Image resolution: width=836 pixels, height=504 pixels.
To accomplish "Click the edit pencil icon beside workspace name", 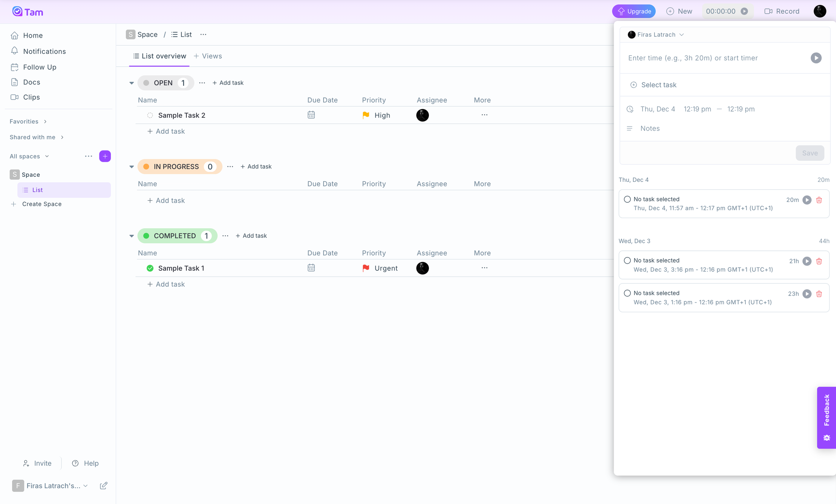I will (x=104, y=486).
